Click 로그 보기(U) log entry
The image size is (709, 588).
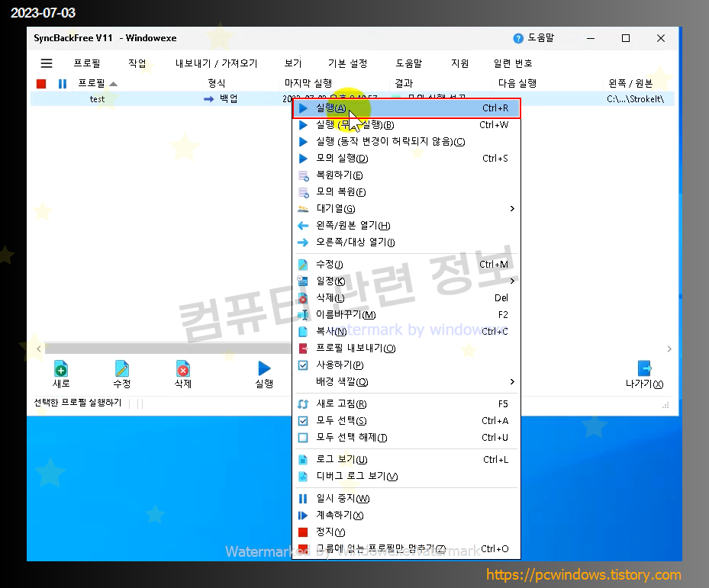[x=407, y=460]
